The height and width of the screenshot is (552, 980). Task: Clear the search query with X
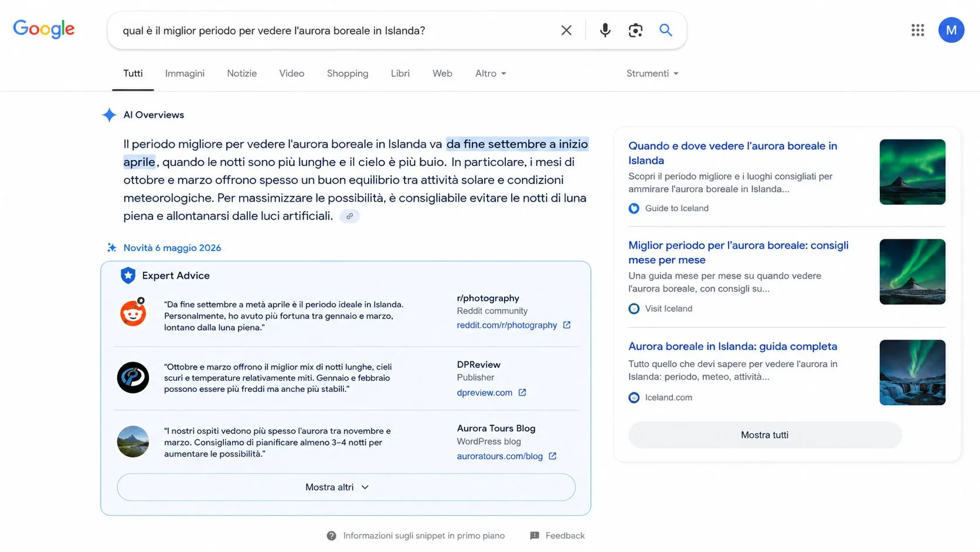tap(566, 31)
